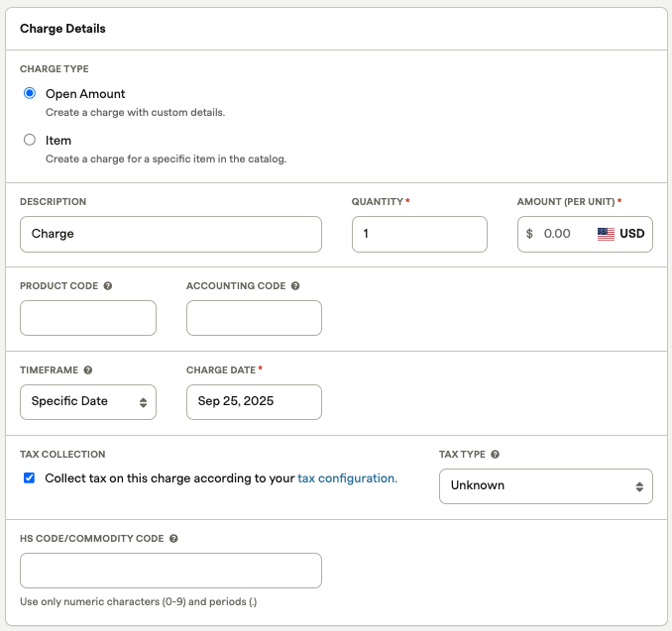This screenshot has width=672, height=631.
Task: Open the Charge Date picker field
Action: 254,402
